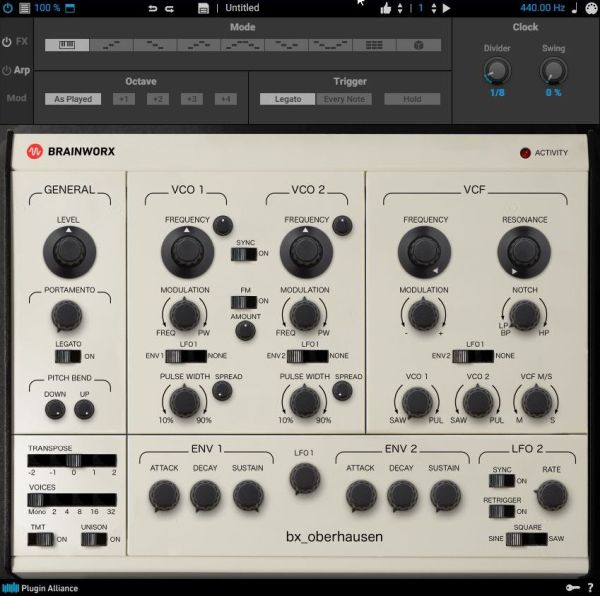Click the thumbs-up favorite icon

point(386,8)
